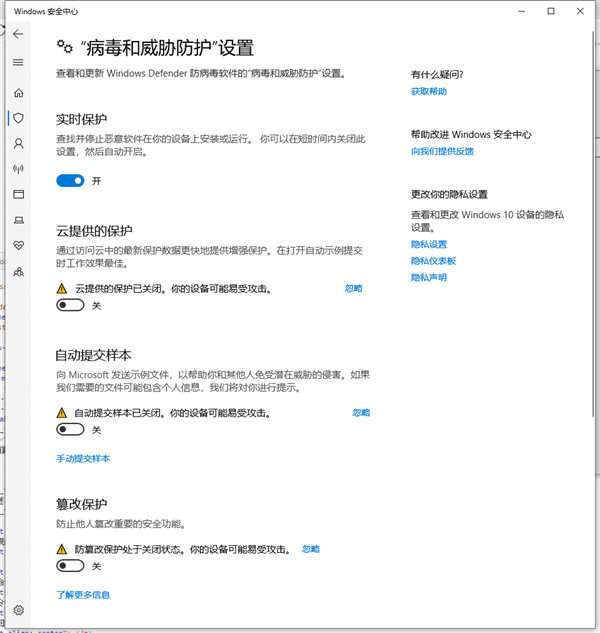
Task: Open the 隐私声明 link
Action: (x=429, y=277)
